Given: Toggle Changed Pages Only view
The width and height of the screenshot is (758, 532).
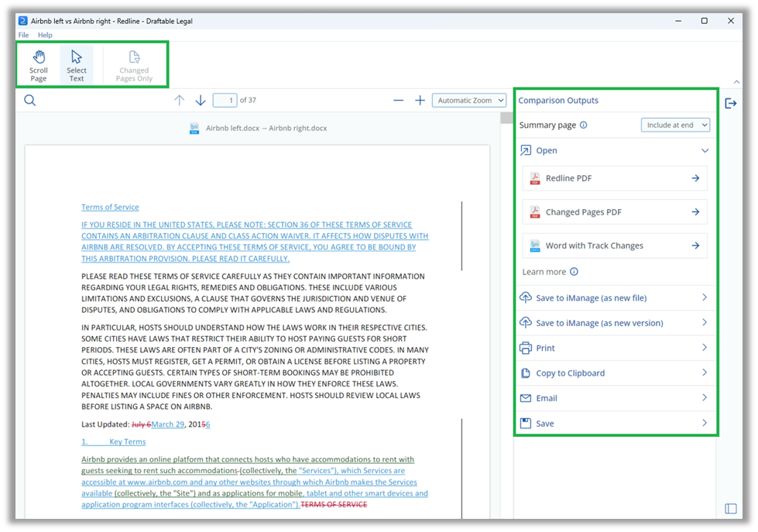Looking at the screenshot, I should click(x=134, y=65).
